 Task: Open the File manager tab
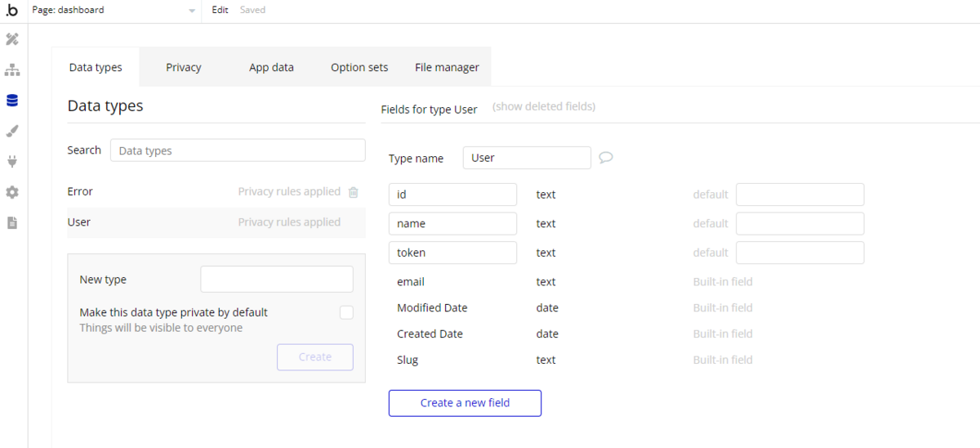(447, 68)
